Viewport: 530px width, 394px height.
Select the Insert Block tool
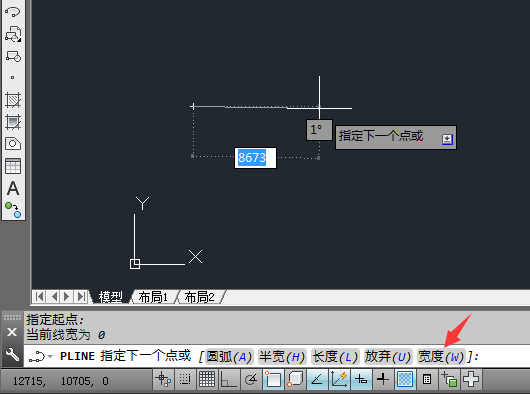[x=13, y=34]
